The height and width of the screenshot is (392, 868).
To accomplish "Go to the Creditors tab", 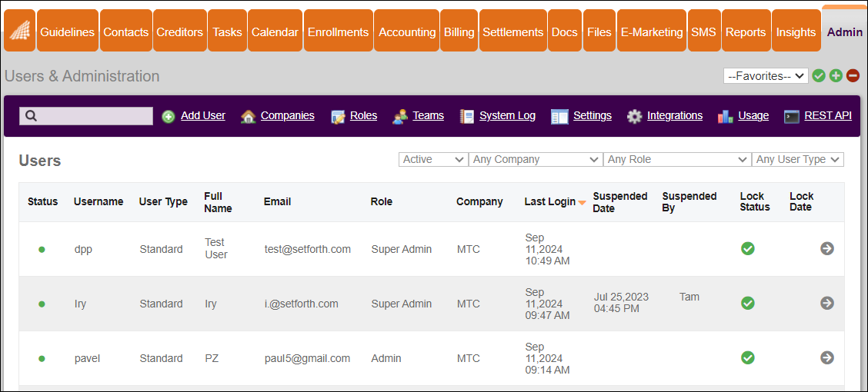I will pos(179,32).
